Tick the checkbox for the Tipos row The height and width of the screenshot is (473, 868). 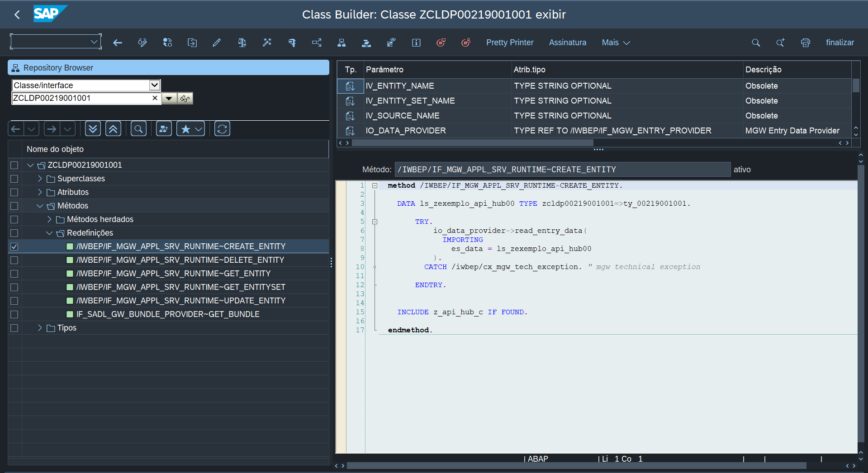tap(14, 328)
